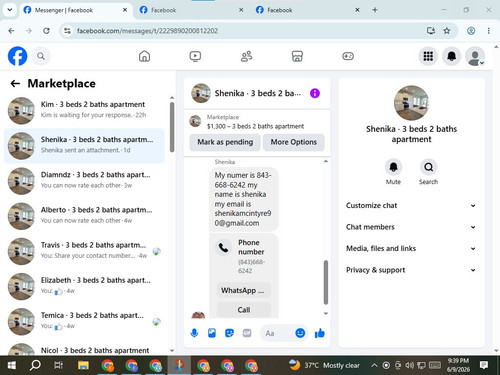Click the chat messages scrollbar thumb

coord(326,282)
